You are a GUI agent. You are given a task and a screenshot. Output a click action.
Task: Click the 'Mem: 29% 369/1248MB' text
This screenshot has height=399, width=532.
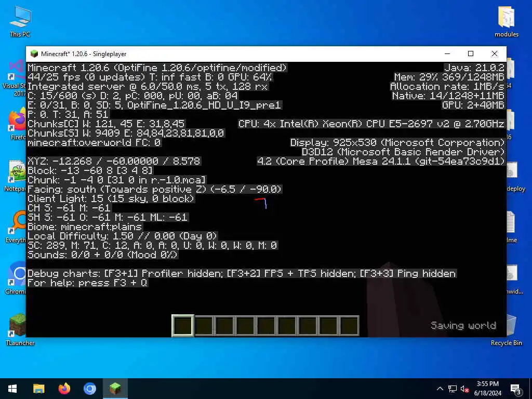coord(449,77)
